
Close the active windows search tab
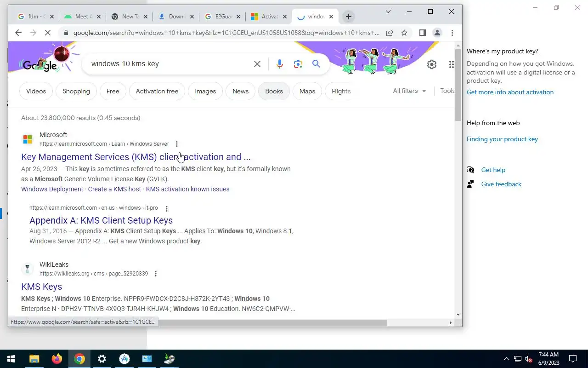point(331,17)
